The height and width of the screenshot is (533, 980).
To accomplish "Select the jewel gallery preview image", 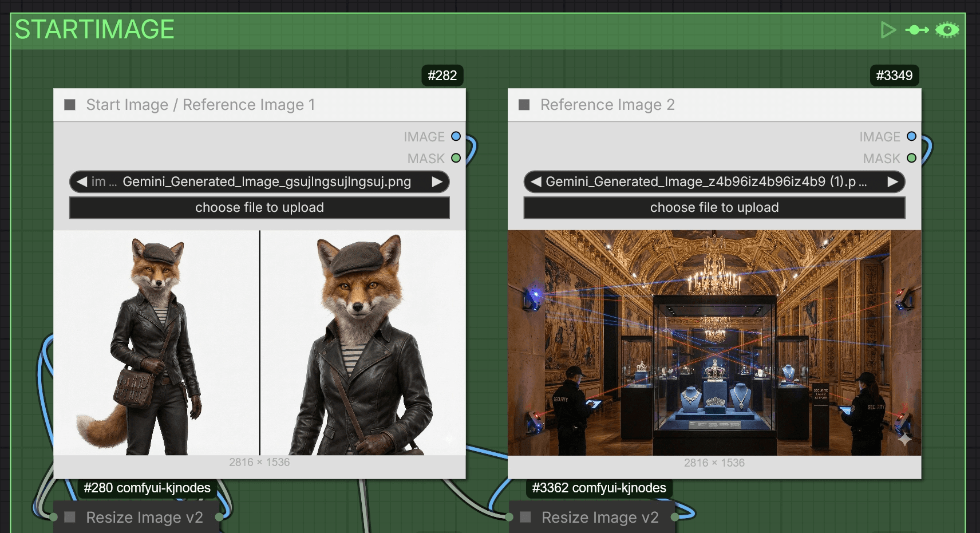I will point(714,342).
